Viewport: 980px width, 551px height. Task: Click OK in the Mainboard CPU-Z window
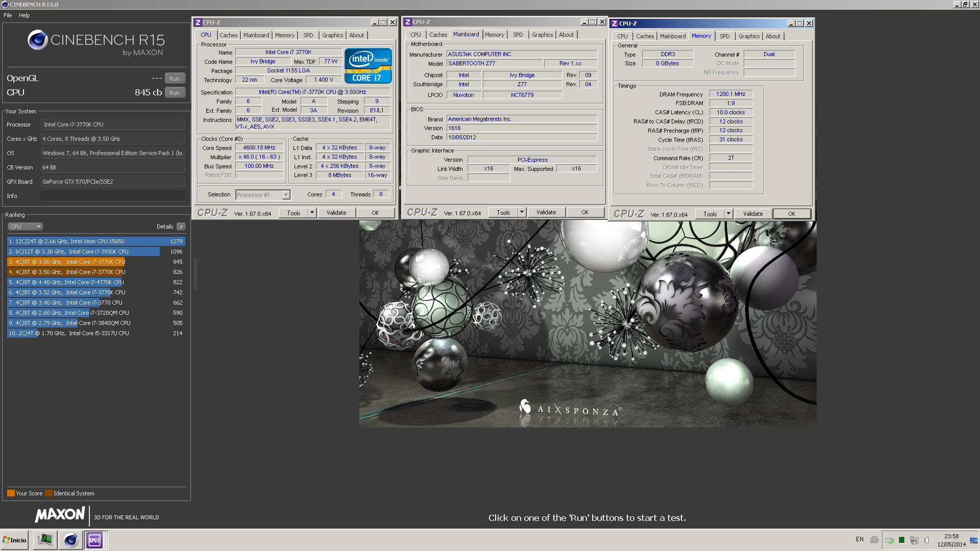[585, 213]
